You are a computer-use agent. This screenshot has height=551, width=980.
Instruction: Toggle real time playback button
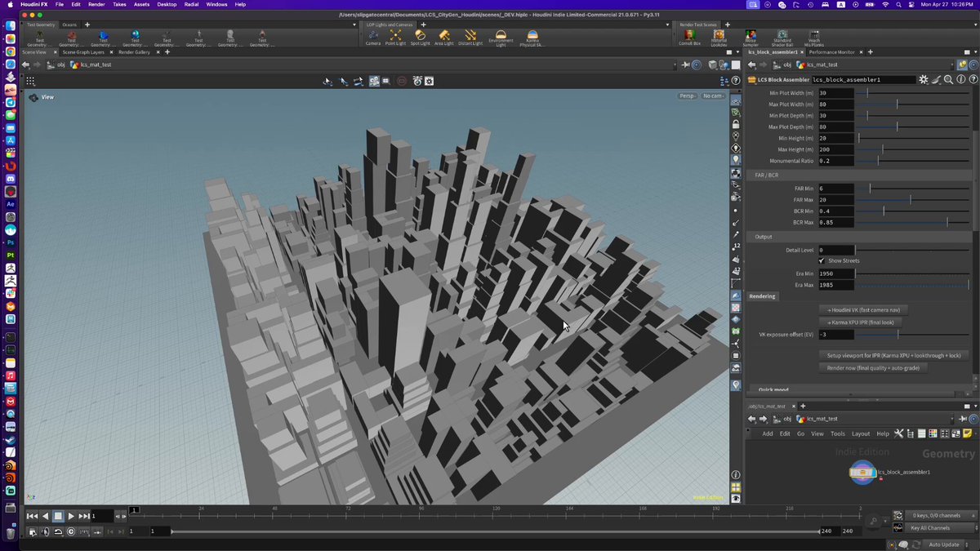[x=70, y=532]
